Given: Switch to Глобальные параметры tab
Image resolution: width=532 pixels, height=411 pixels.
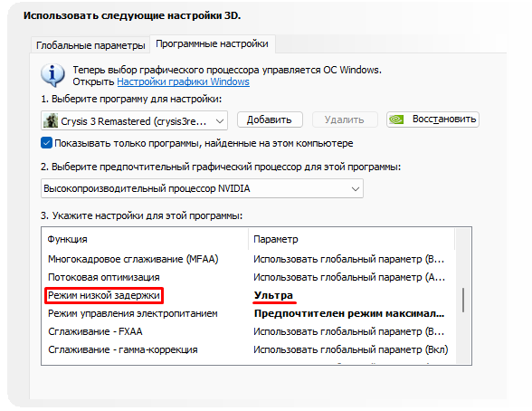Looking at the screenshot, I should point(90,45).
